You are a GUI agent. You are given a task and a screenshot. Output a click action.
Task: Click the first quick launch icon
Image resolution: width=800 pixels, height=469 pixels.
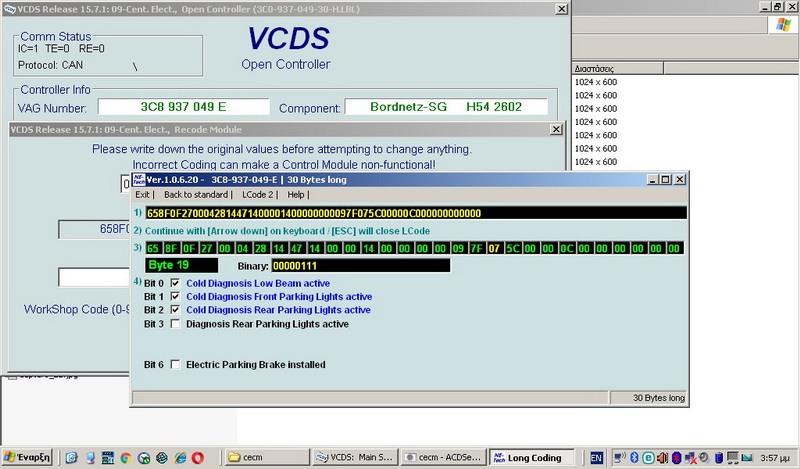pyautogui.click(x=71, y=458)
